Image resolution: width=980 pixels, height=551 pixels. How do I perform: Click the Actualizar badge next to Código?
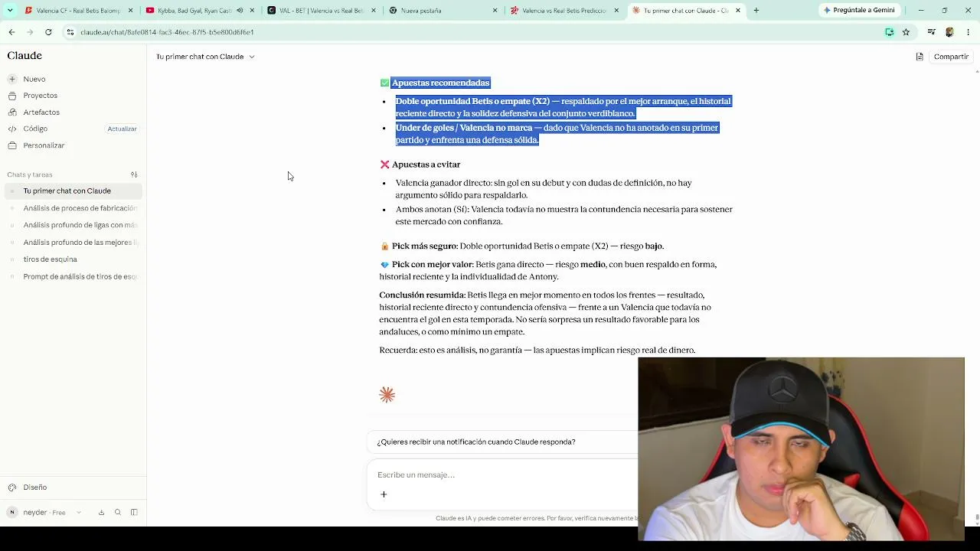[x=122, y=129]
